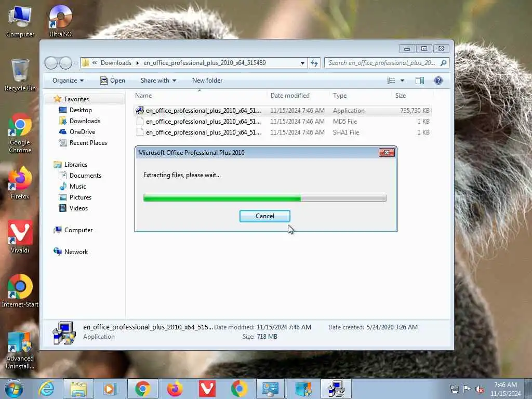Image resolution: width=532 pixels, height=399 pixels.
Task: Sort files by Size column
Action: tap(401, 96)
